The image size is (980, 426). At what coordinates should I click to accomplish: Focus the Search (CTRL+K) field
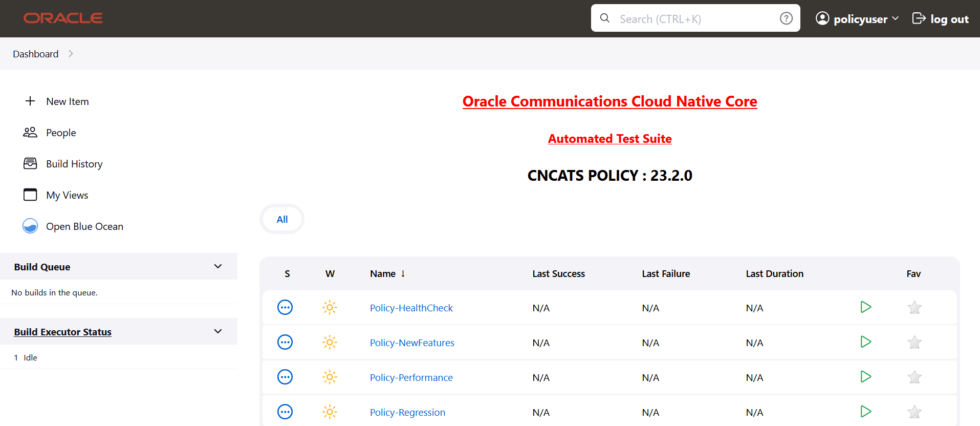695,18
